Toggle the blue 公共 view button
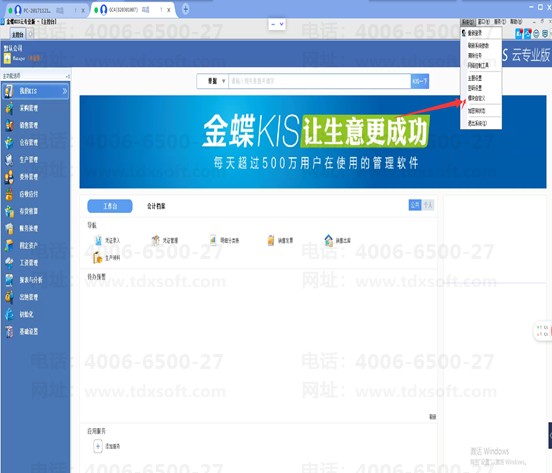The width and height of the screenshot is (552, 473). (x=415, y=205)
